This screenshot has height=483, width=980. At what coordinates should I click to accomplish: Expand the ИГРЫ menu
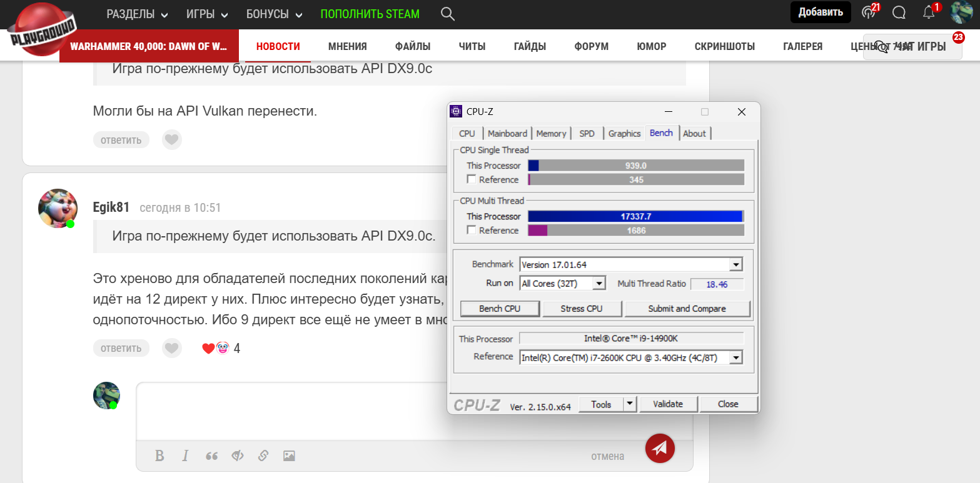[x=207, y=14]
